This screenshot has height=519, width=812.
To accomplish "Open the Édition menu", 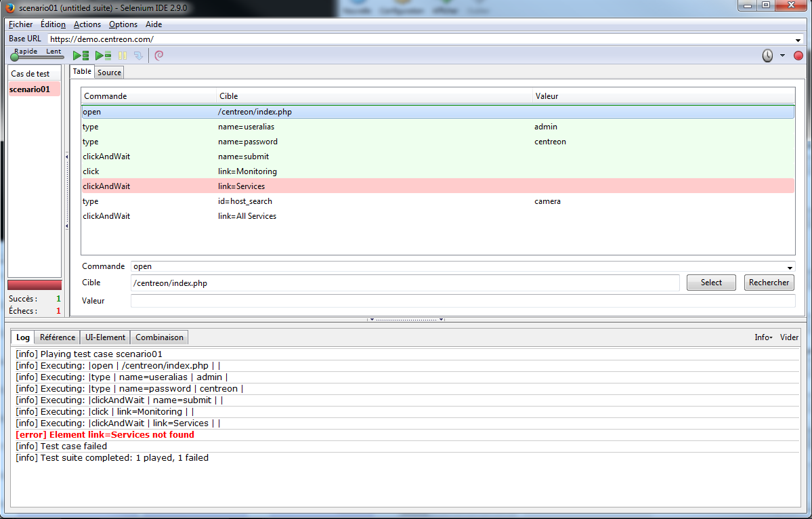I will coord(53,24).
